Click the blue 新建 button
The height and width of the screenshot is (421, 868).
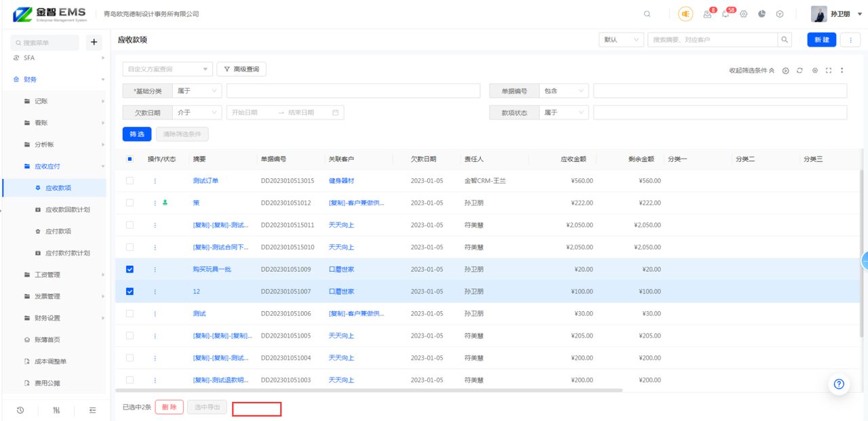click(821, 40)
